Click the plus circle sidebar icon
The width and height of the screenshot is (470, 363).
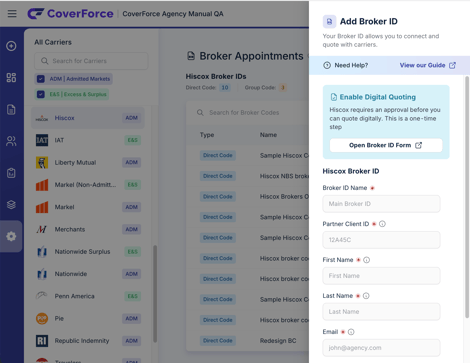coord(11,46)
